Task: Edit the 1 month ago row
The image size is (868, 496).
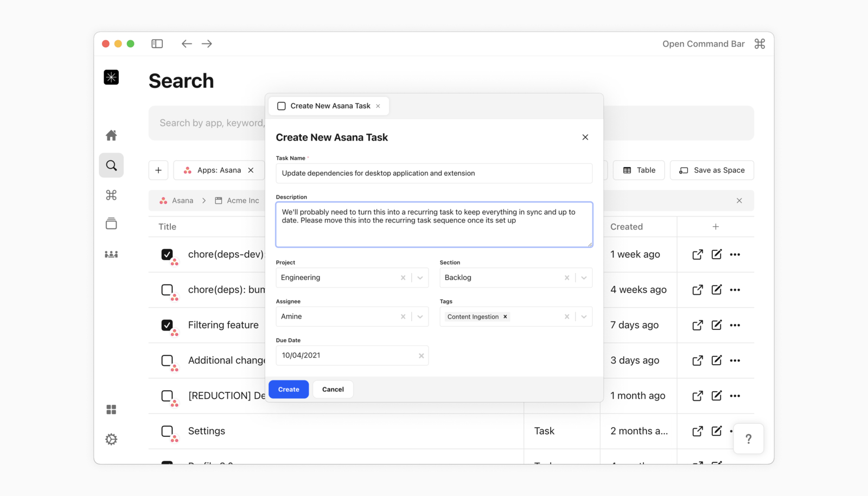Action: point(717,395)
